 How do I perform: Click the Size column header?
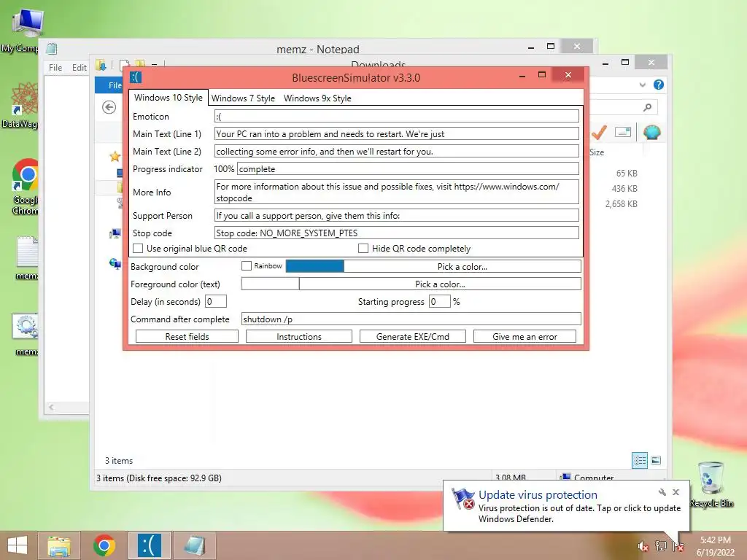(597, 152)
